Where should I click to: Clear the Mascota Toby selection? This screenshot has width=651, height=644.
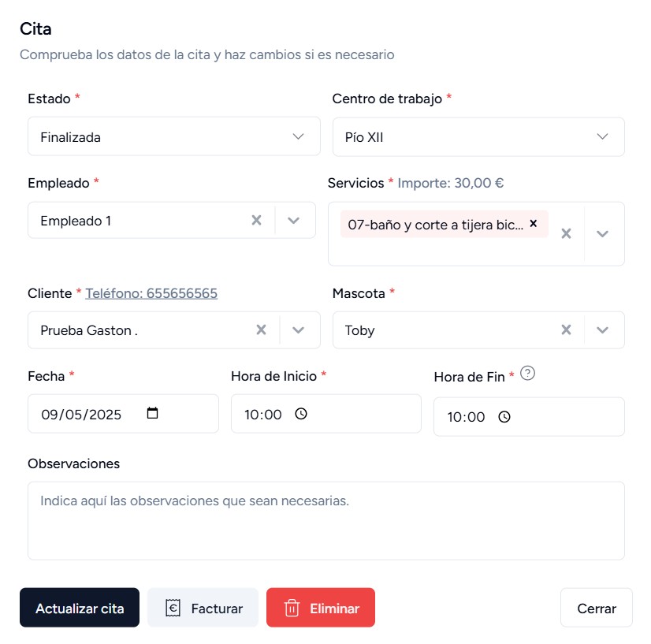tap(566, 330)
